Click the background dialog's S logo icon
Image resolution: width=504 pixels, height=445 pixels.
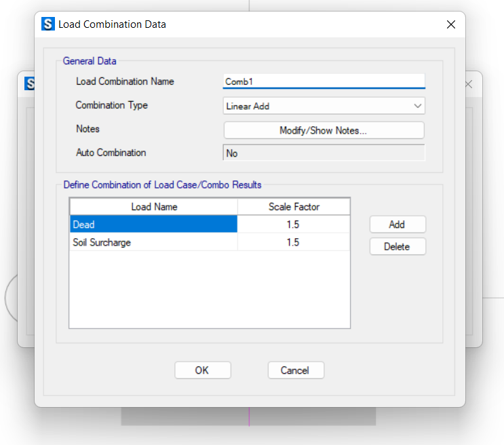30,84
